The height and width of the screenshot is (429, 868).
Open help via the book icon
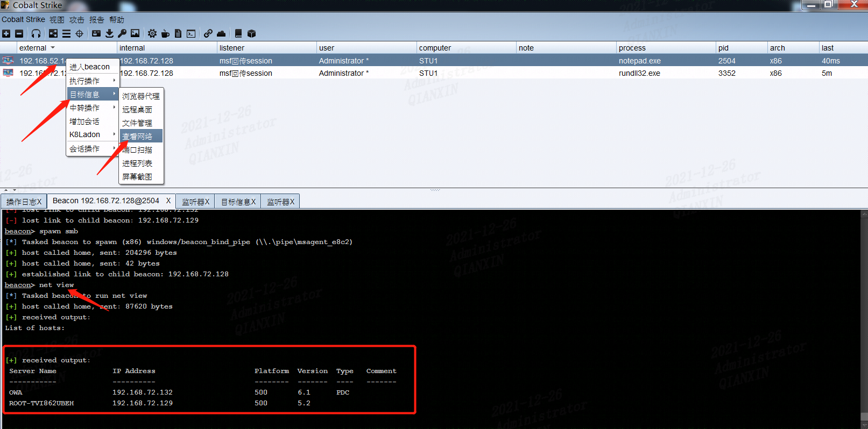[238, 33]
